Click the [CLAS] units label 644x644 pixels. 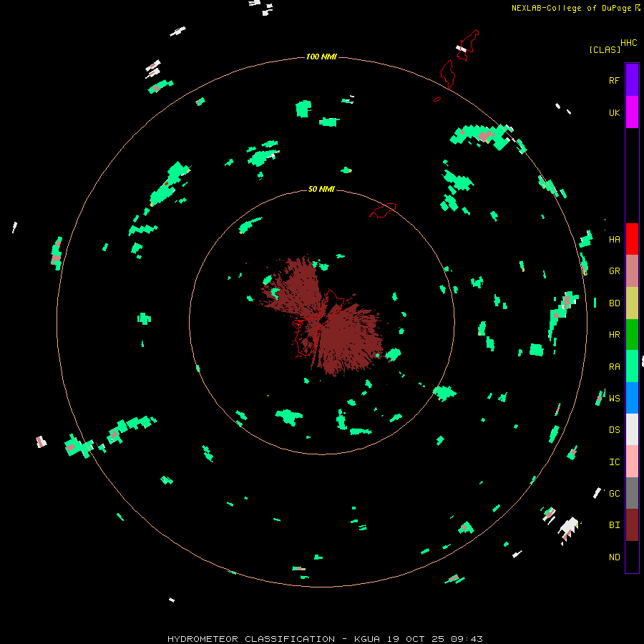click(x=605, y=49)
